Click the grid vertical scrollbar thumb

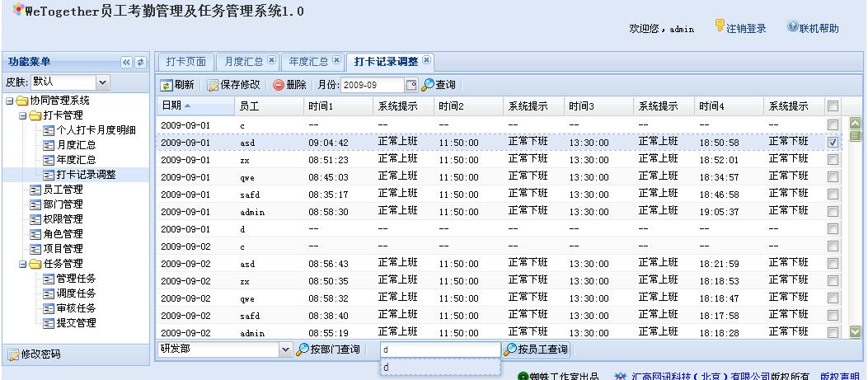pos(856,135)
